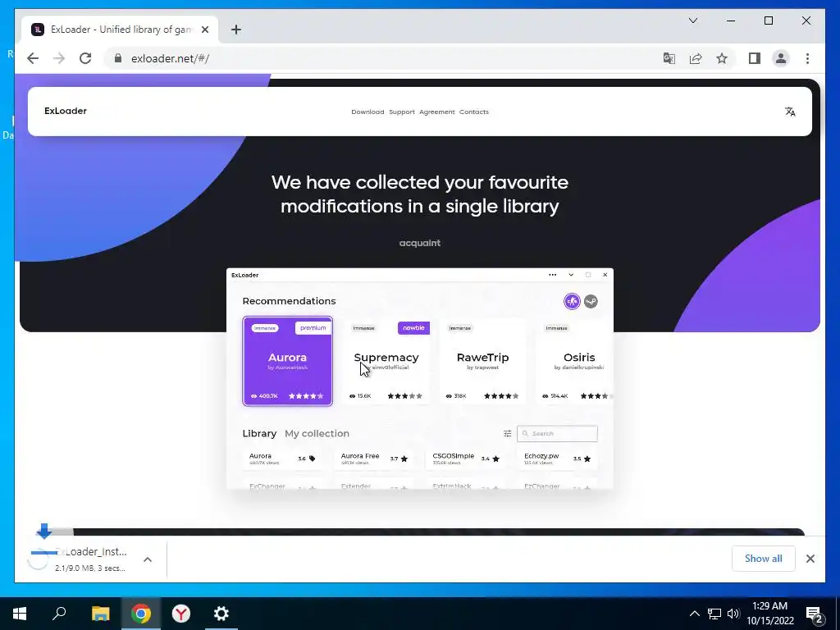Show all downloads

pos(763,558)
